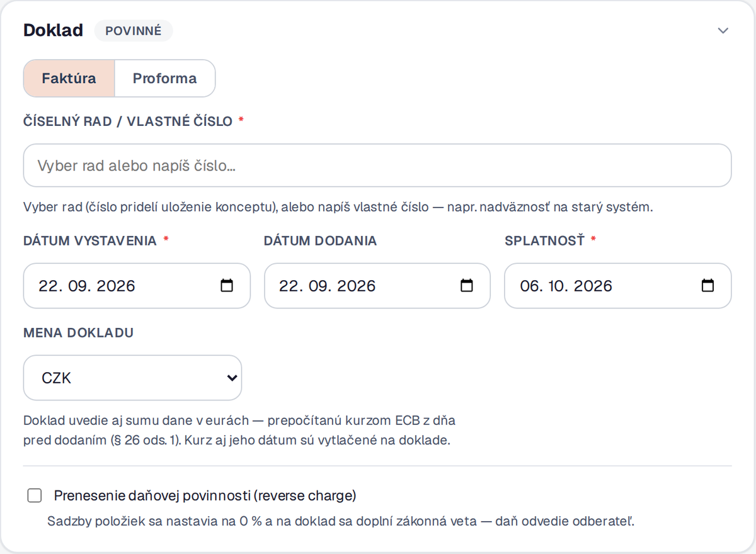This screenshot has width=756, height=554.
Task: Switch to Proforma document type
Action: pyautogui.click(x=164, y=79)
